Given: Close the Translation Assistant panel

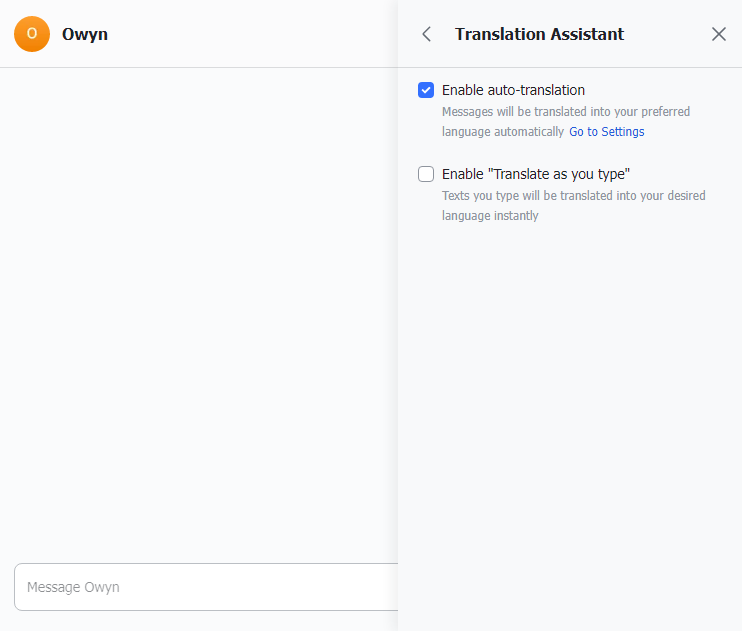Looking at the screenshot, I should point(718,34).
